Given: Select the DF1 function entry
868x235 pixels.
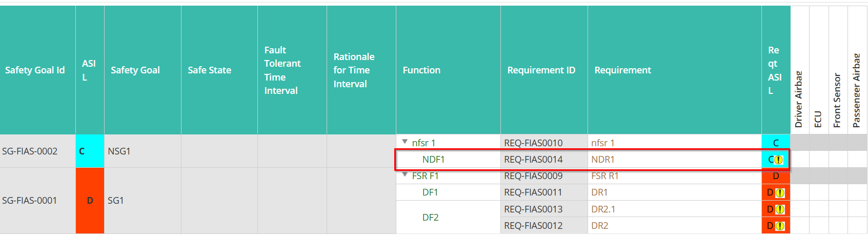Looking at the screenshot, I should (x=430, y=192).
